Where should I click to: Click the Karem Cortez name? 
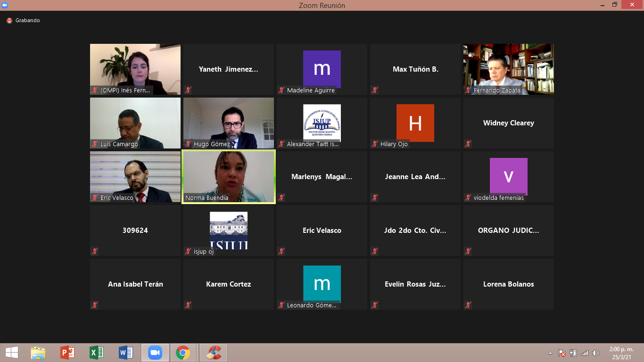229,284
